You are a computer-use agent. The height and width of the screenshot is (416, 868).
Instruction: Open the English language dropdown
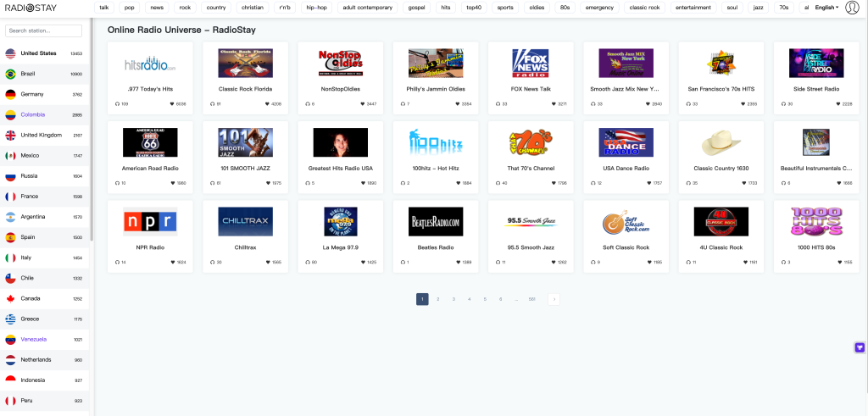tap(826, 8)
